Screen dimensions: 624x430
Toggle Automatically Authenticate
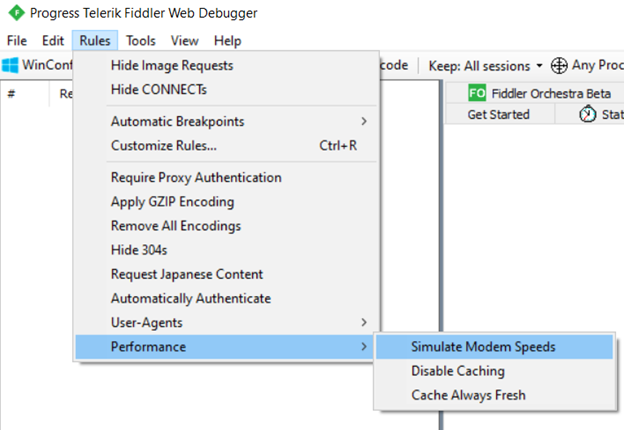[x=225, y=298]
